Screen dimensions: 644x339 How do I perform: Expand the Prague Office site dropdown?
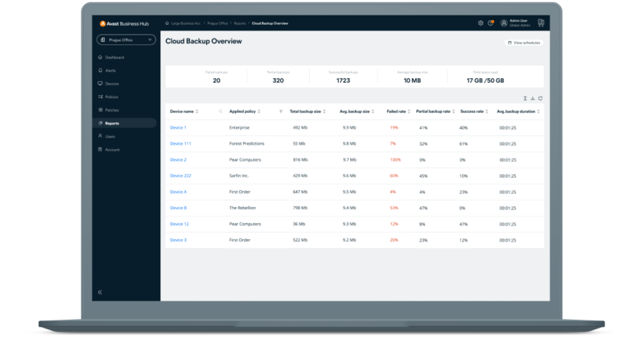126,39
